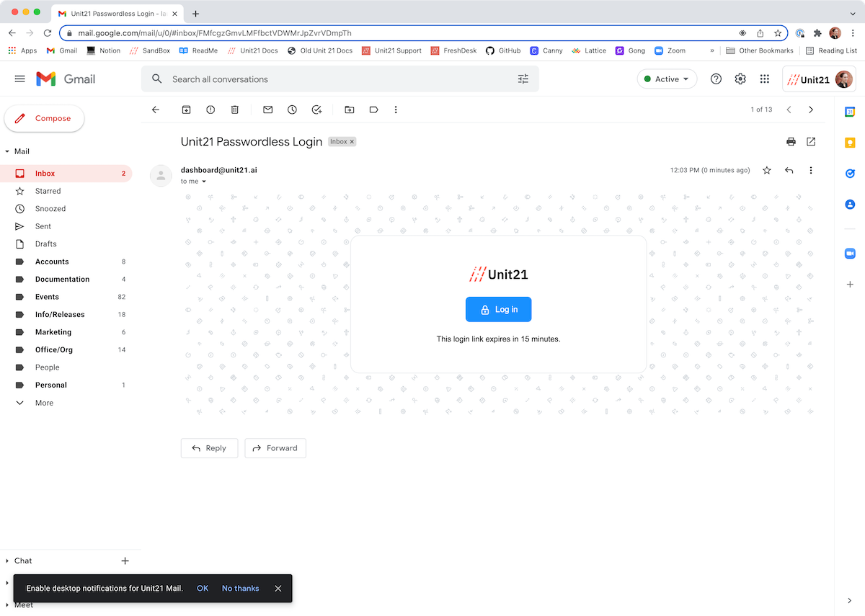Start a new chat with plus icon
Viewport: 865px width, 616px height.
point(125,561)
